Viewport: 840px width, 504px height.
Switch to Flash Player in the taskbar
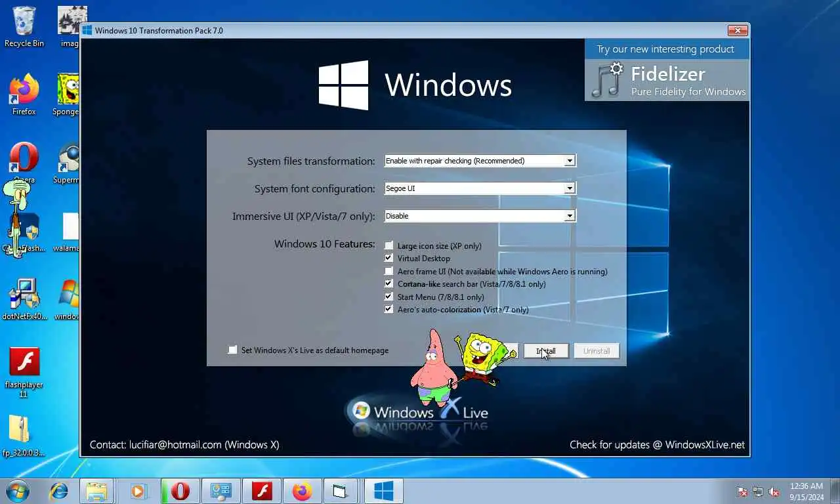coord(261,491)
